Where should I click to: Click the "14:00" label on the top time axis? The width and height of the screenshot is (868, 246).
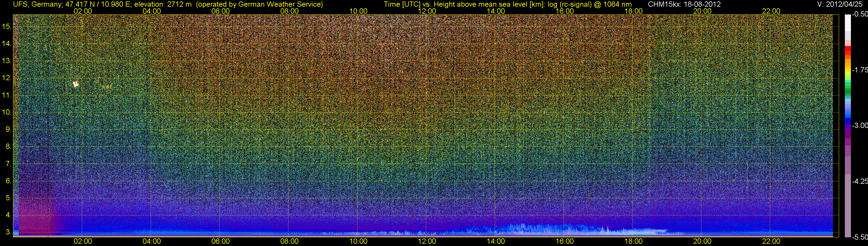click(x=496, y=11)
